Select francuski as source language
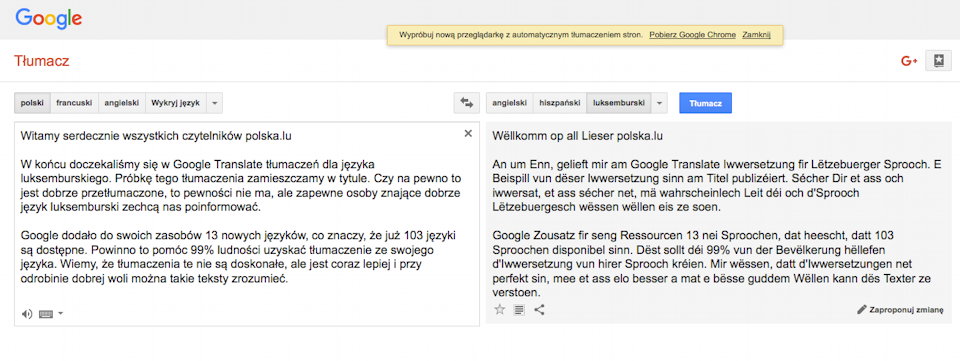The image size is (960, 361). point(74,103)
